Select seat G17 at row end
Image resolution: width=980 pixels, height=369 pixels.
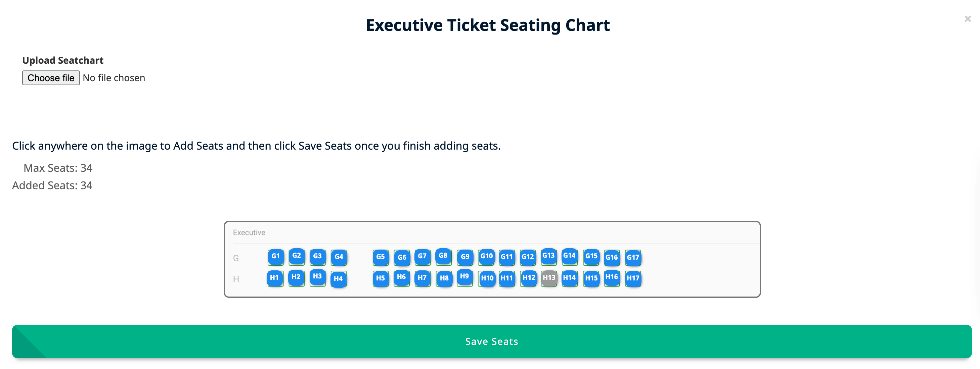(x=633, y=258)
